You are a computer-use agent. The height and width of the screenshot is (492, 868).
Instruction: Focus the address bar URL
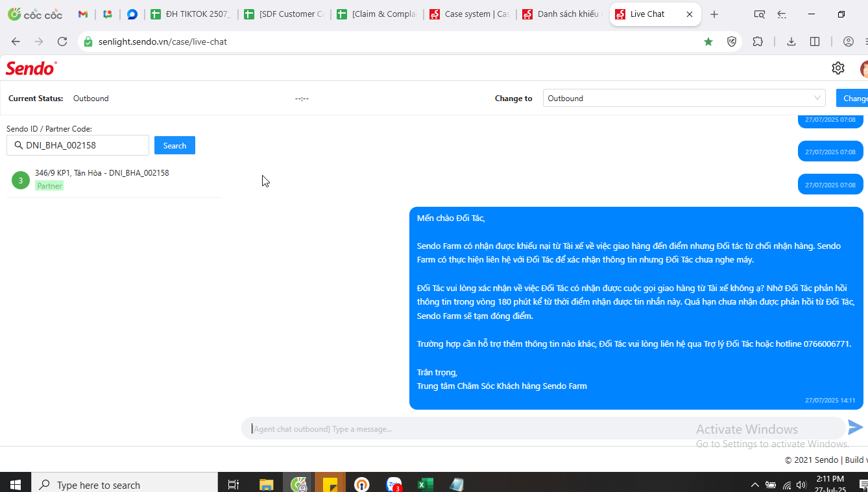pyautogui.click(x=163, y=41)
